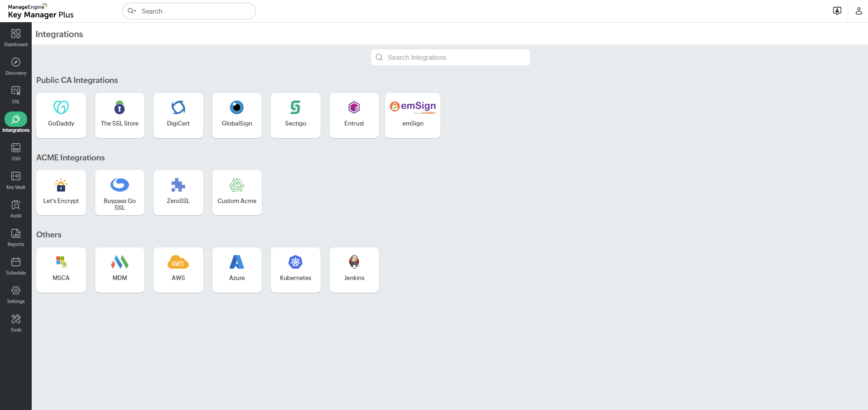Open the Sectigo integration
The width and height of the screenshot is (868, 410).
tap(296, 116)
